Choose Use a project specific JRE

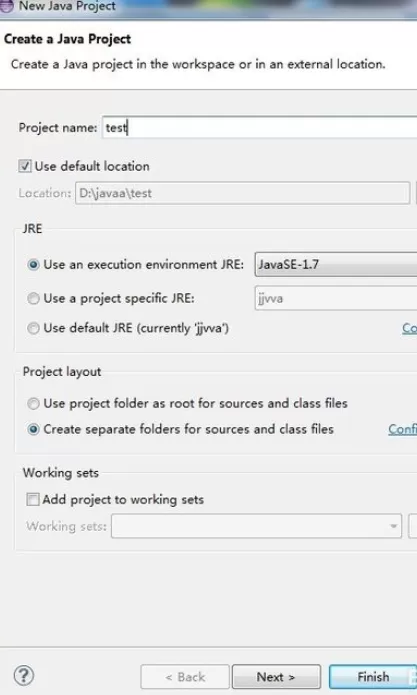(x=33, y=298)
